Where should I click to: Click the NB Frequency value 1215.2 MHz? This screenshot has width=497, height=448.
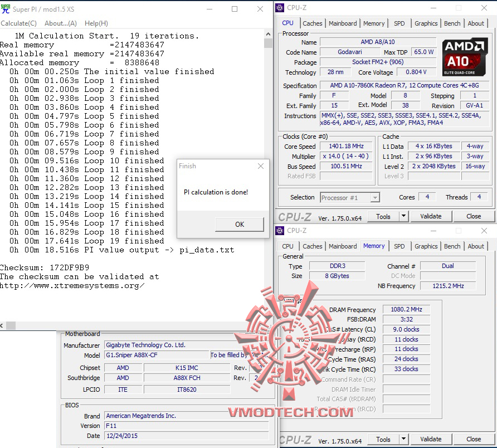[448, 286]
